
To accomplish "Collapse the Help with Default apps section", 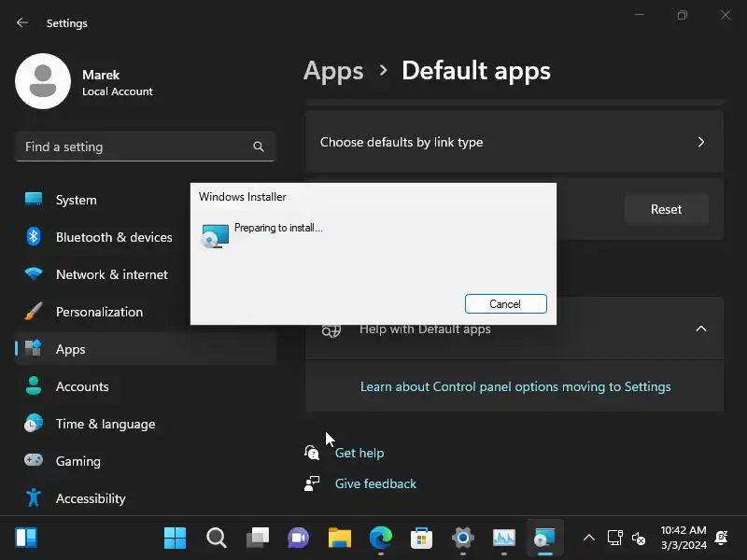I will [x=701, y=329].
